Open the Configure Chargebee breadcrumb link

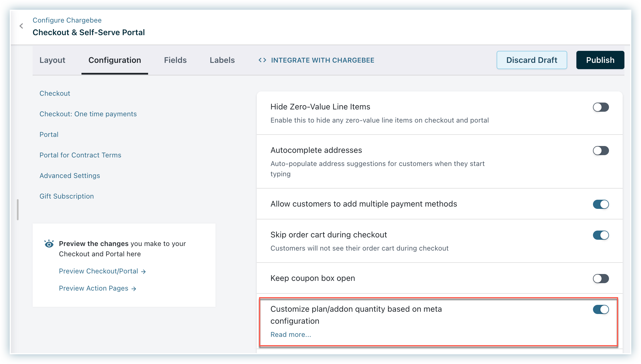coord(67,20)
